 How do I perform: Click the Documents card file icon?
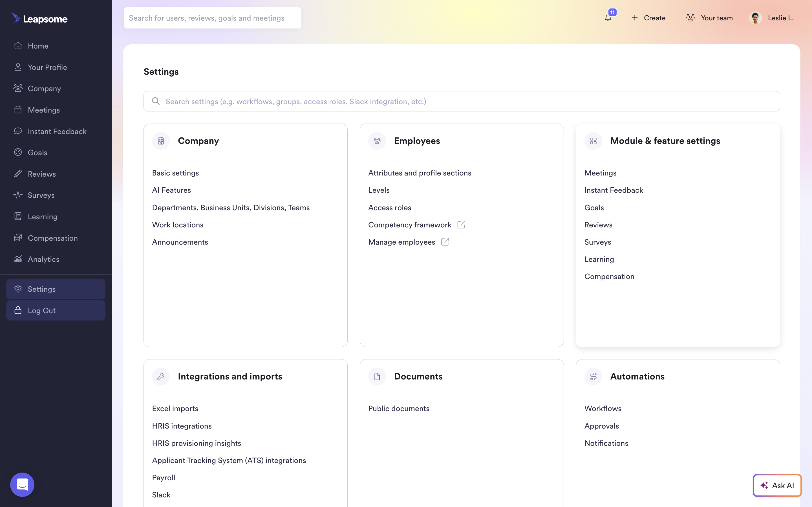point(377,377)
